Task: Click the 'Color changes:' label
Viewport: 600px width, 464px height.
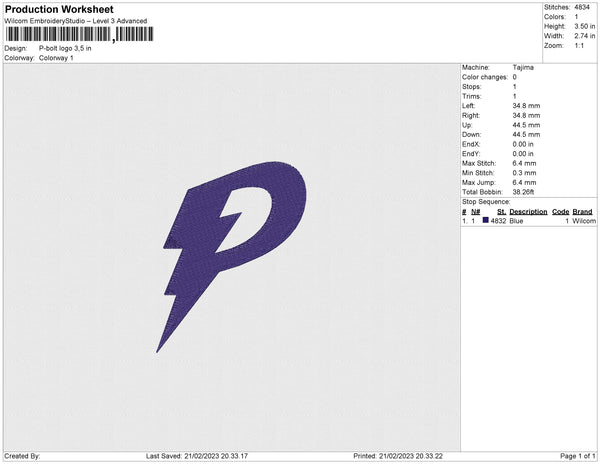Action: [485, 77]
